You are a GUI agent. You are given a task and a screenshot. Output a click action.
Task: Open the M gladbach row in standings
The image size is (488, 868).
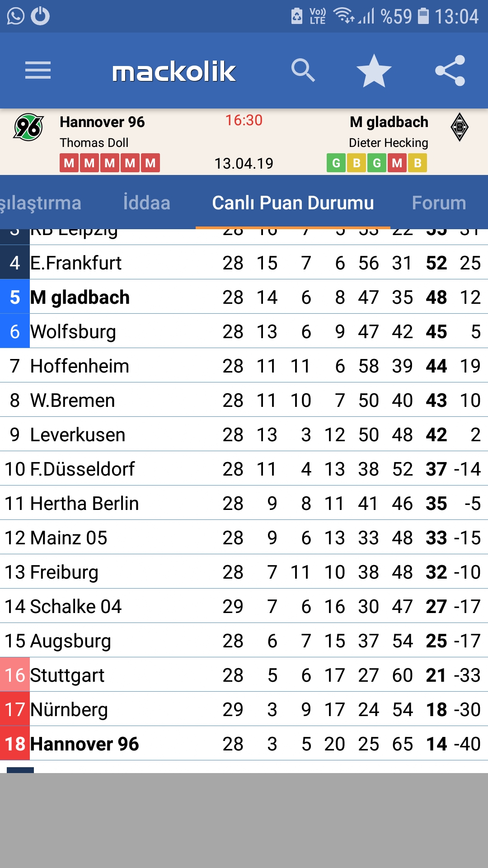click(244, 297)
